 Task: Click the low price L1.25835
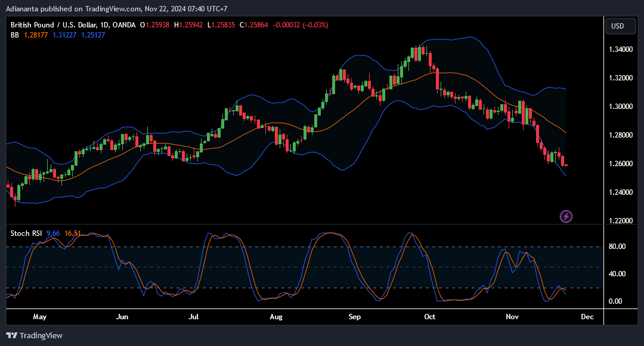[x=221, y=25]
